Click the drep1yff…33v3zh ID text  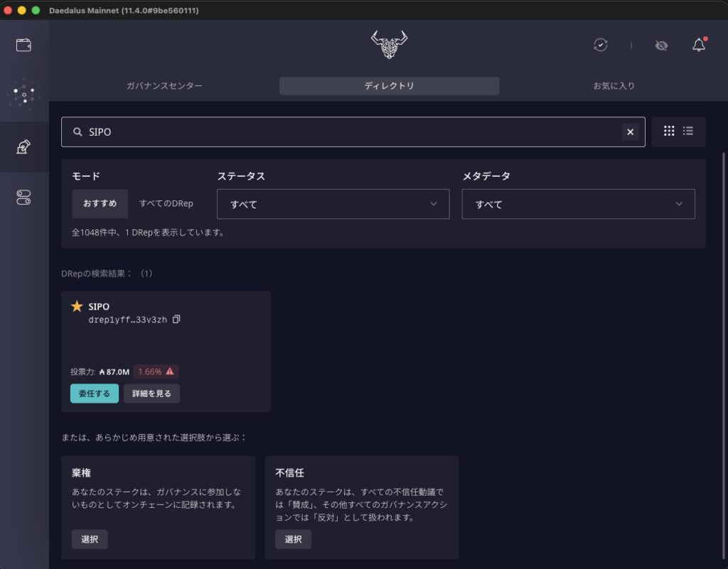(x=128, y=320)
